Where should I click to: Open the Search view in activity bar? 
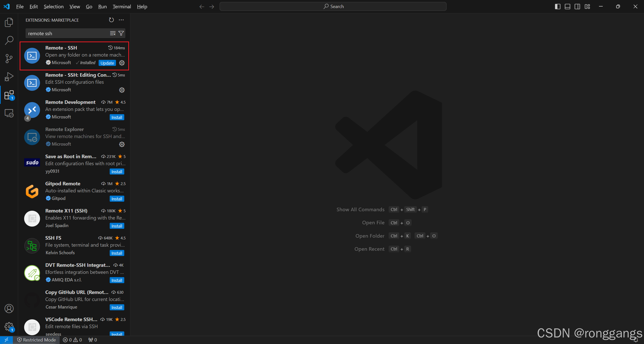(x=9, y=40)
